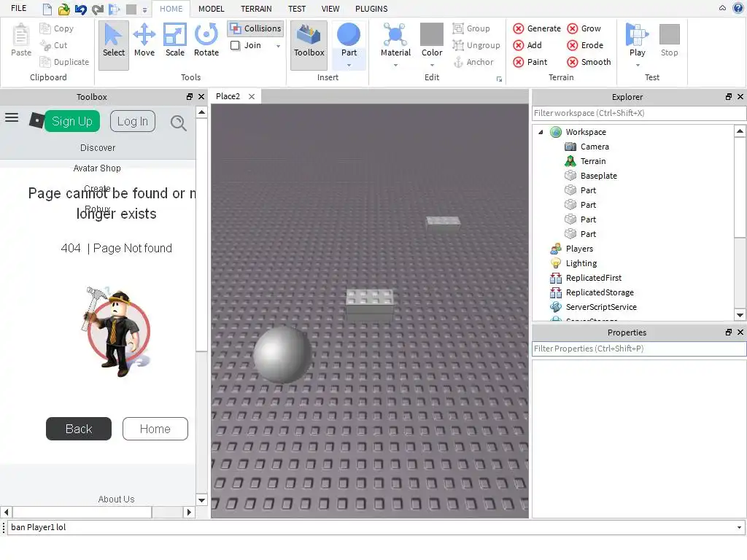Click the Redo arrow icon
The width and height of the screenshot is (747, 560).
98,9
